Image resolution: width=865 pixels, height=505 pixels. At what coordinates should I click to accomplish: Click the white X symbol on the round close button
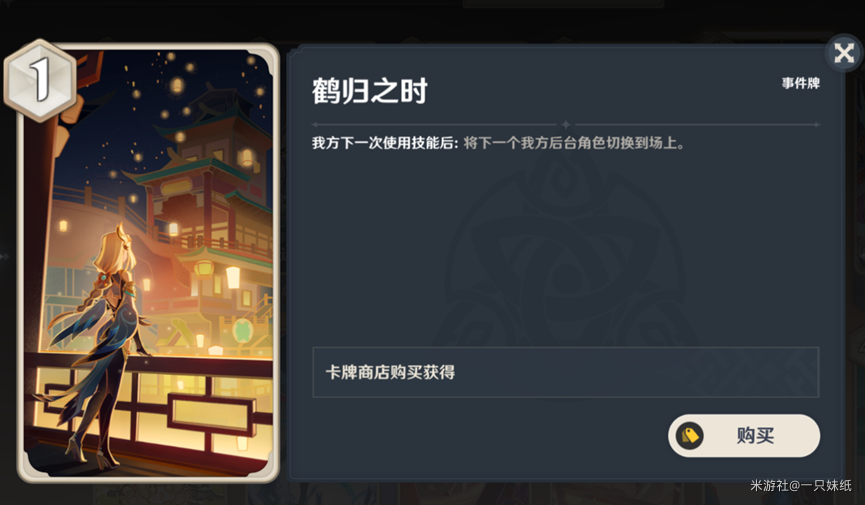[x=844, y=54]
